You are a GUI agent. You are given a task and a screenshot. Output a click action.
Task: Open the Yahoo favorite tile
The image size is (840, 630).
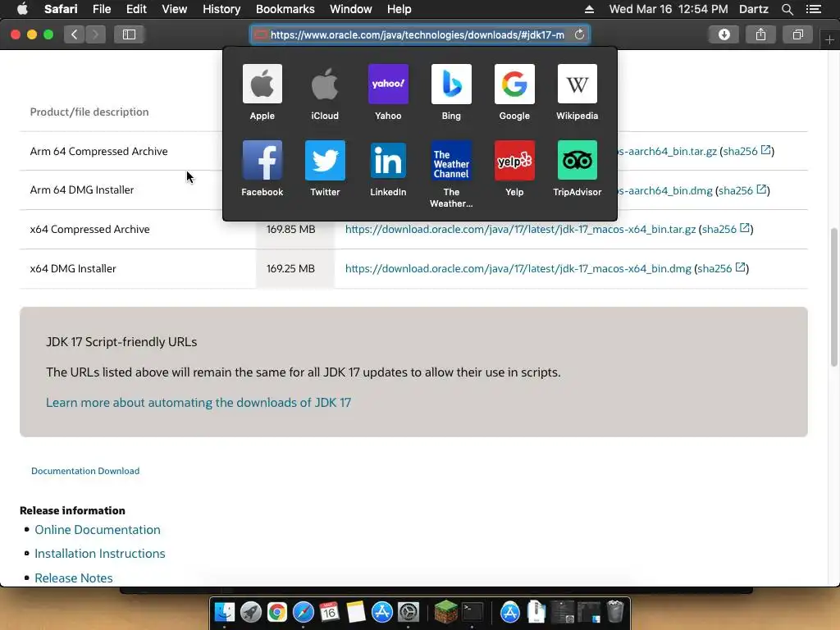pos(388,84)
